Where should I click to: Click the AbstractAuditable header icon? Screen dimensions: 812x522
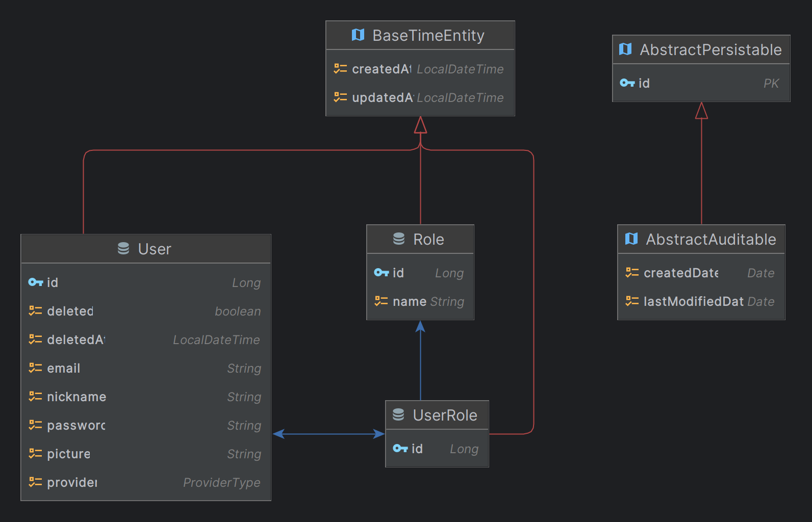tap(631, 239)
